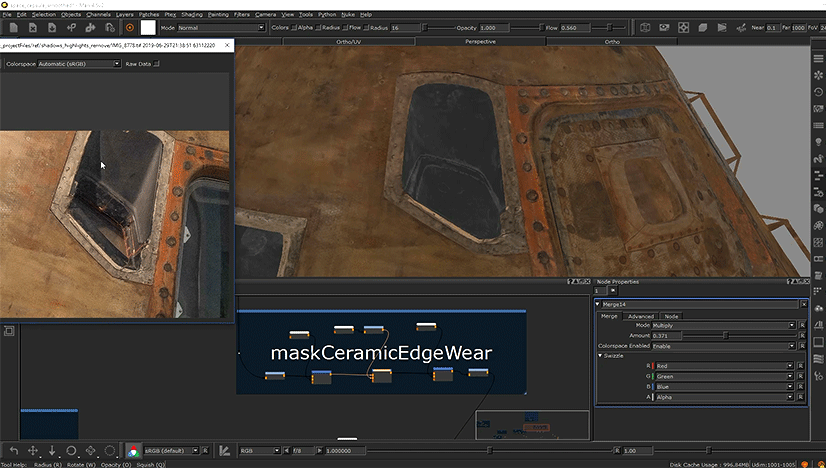Open the RGB channel display dropdown

point(260,451)
